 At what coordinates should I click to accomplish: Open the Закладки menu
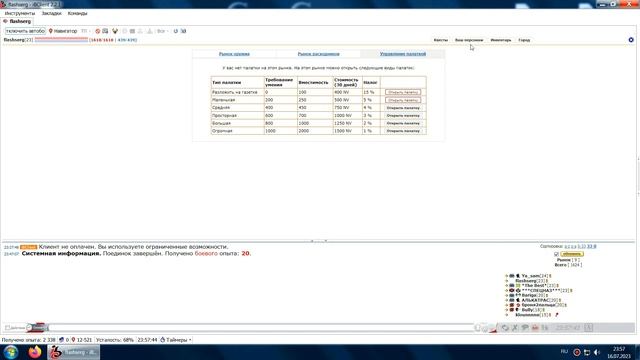(51, 13)
